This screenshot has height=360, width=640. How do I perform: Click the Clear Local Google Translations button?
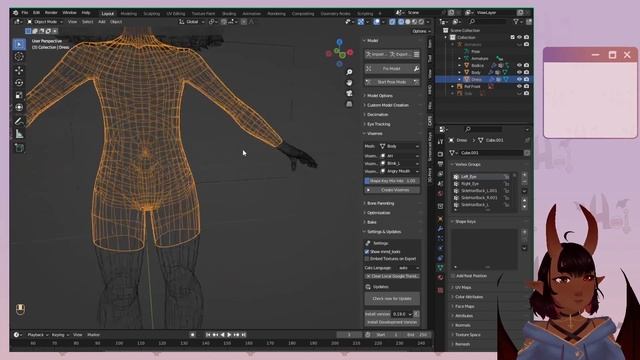(x=392, y=276)
